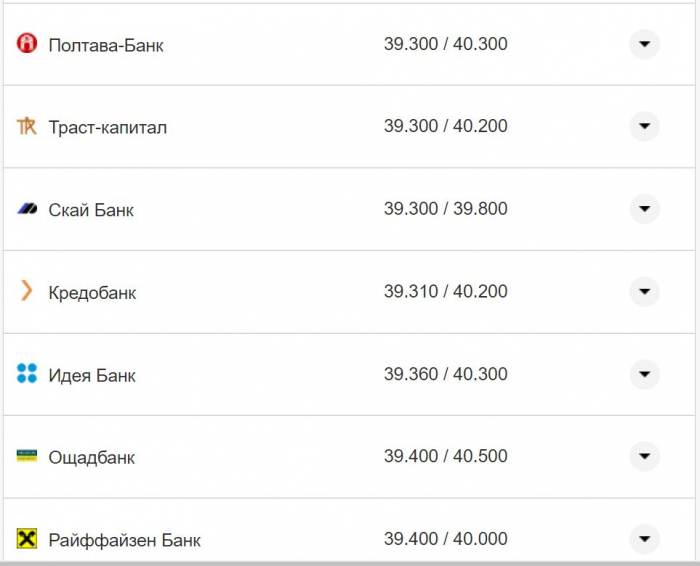Image resolution: width=700 pixels, height=566 pixels.
Task: Click the Кредобанк orange chevron logo
Action: tap(27, 291)
